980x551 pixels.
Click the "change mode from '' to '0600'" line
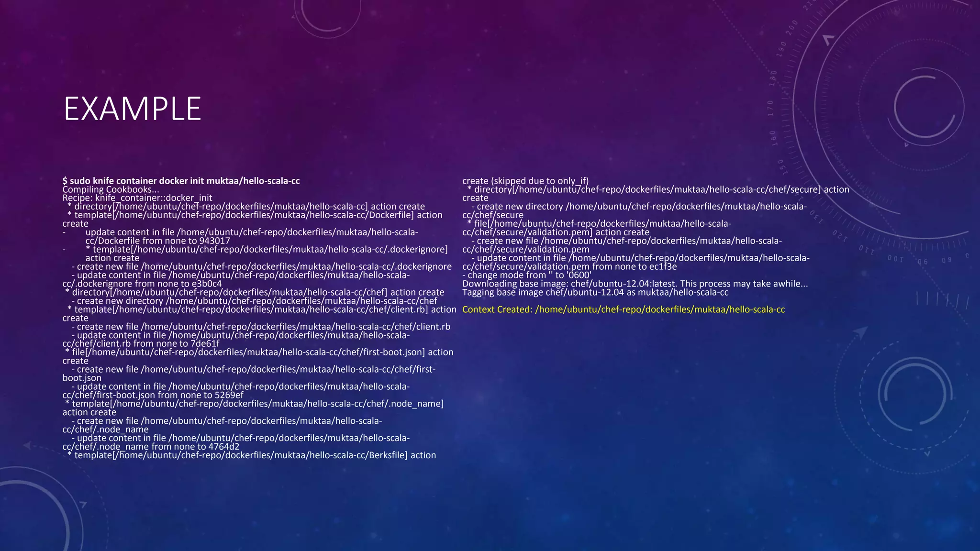(x=527, y=275)
